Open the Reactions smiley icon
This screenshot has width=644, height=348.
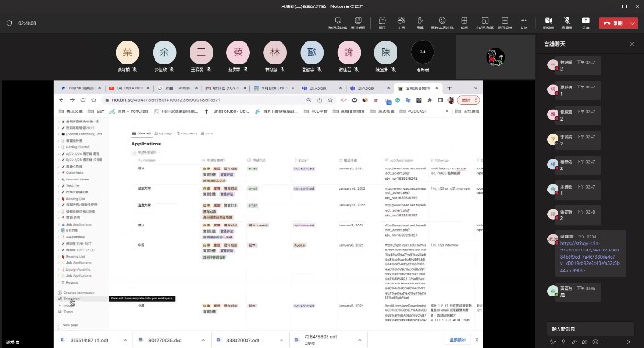click(x=442, y=23)
